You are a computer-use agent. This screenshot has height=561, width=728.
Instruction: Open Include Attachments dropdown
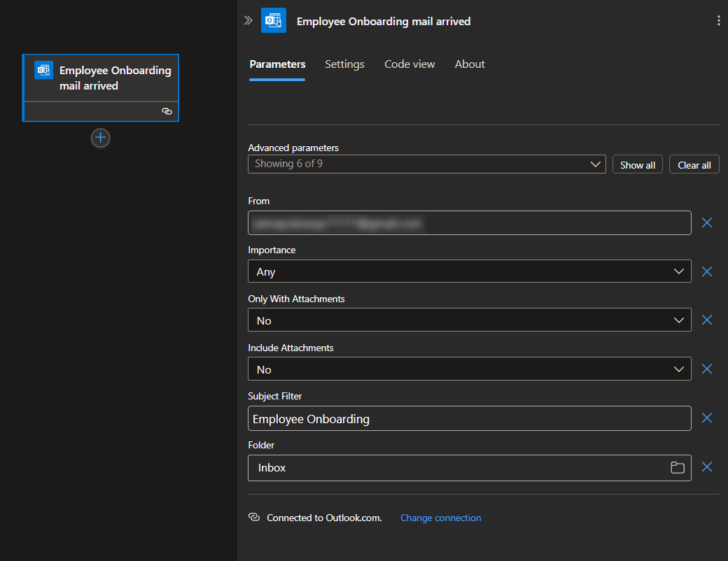469,369
